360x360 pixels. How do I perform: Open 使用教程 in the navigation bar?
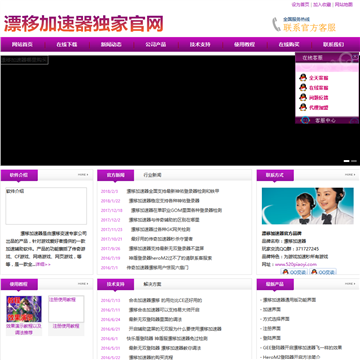click(244, 44)
